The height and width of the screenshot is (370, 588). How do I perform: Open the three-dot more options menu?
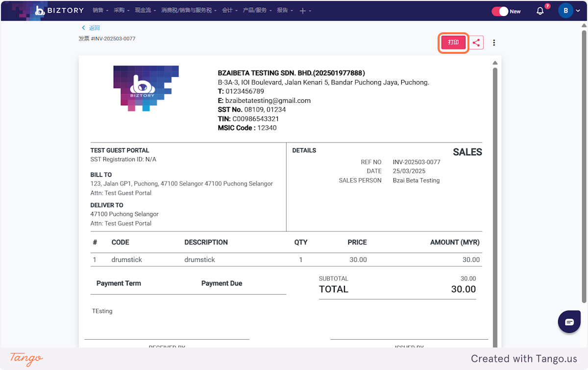point(494,43)
